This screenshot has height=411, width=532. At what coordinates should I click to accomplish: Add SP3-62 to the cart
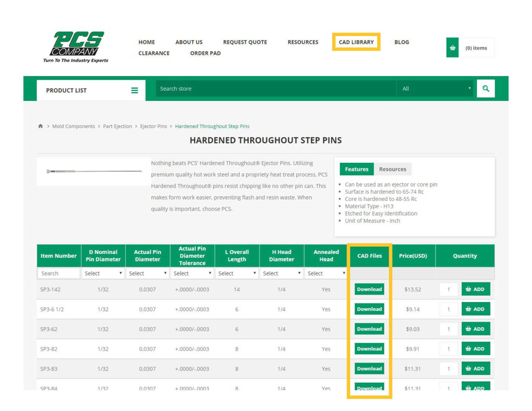coord(475,329)
